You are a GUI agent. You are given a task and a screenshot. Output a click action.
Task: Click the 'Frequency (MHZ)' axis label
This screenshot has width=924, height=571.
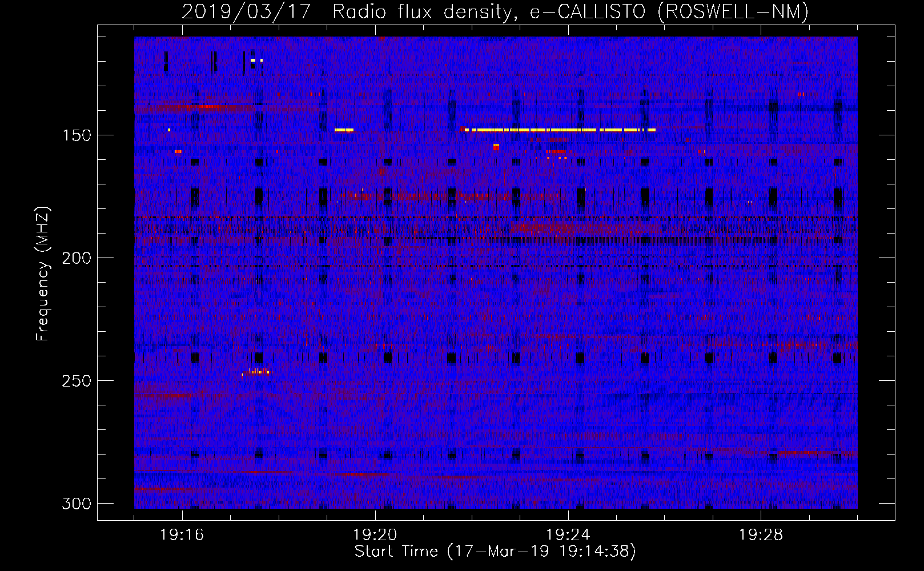pos(43,274)
